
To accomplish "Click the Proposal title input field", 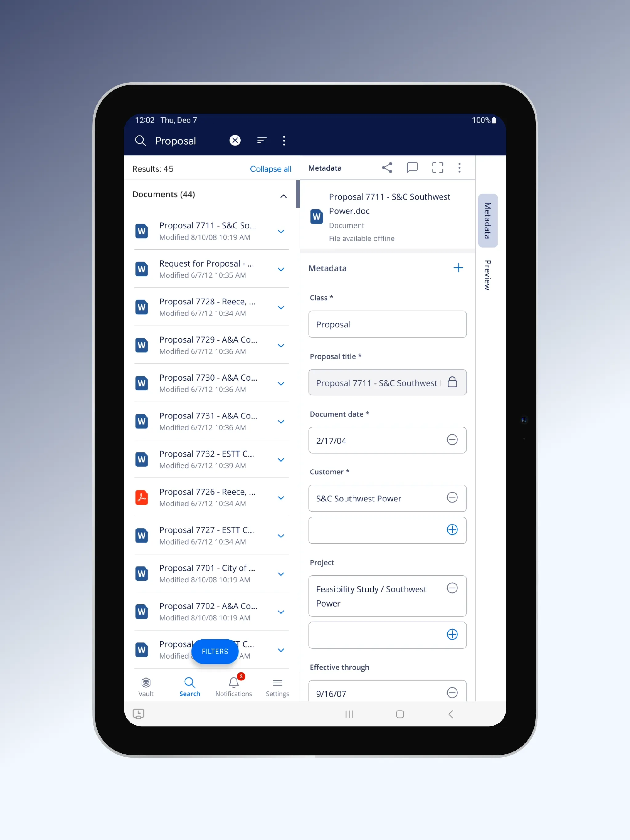I will [x=387, y=382].
